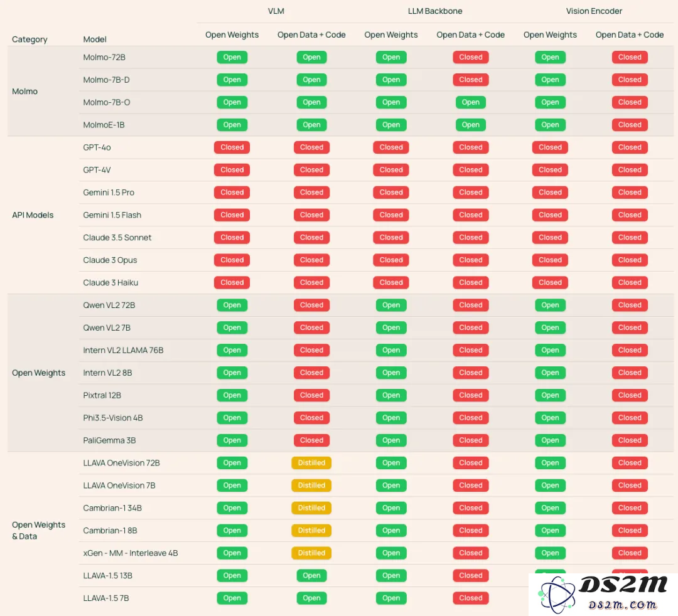Click LLAVA OneVision 7B's 'Distilled' badge
This screenshot has height=616, width=678.
tap(312, 486)
